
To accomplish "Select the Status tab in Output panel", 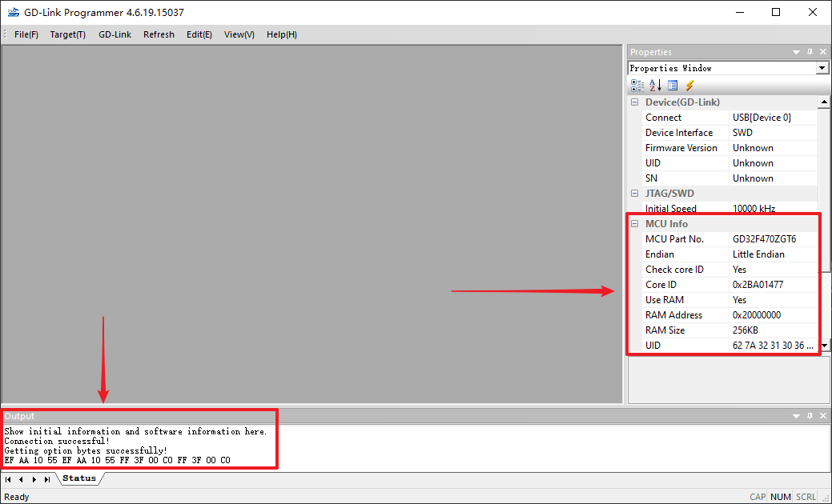I will [x=79, y=478].
